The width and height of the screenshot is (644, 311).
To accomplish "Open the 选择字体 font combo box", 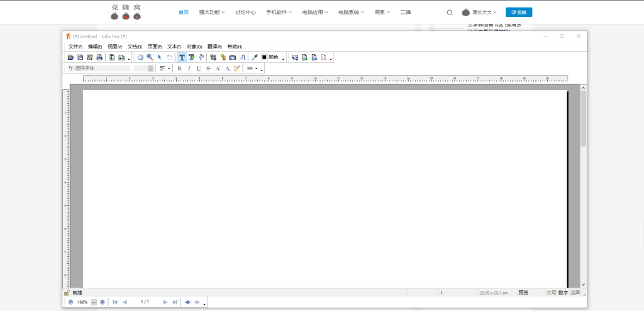I will tap(99, 68).
